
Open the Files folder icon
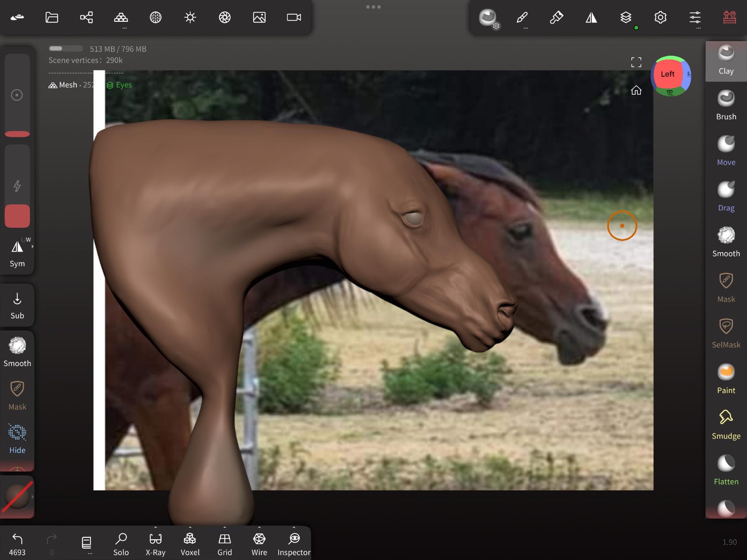52,17
